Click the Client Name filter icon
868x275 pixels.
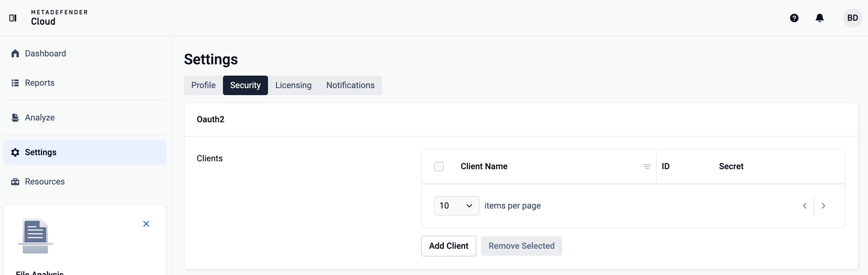coord(647,166)
